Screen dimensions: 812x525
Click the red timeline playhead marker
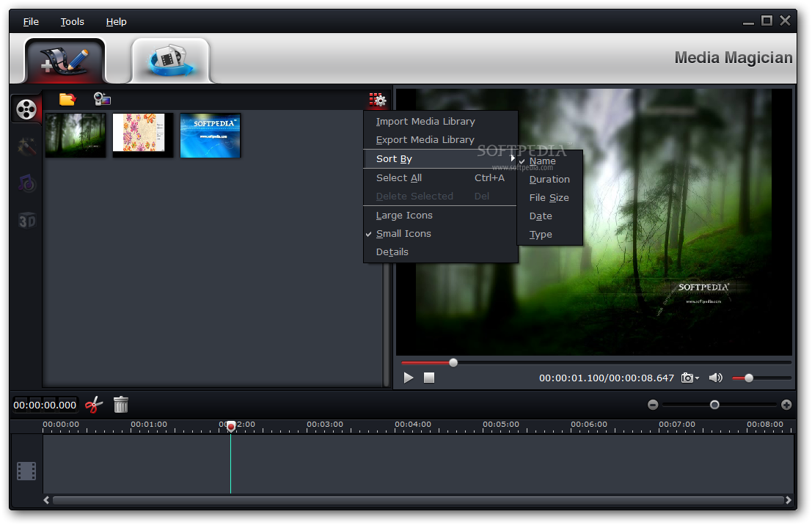point(231,426)
